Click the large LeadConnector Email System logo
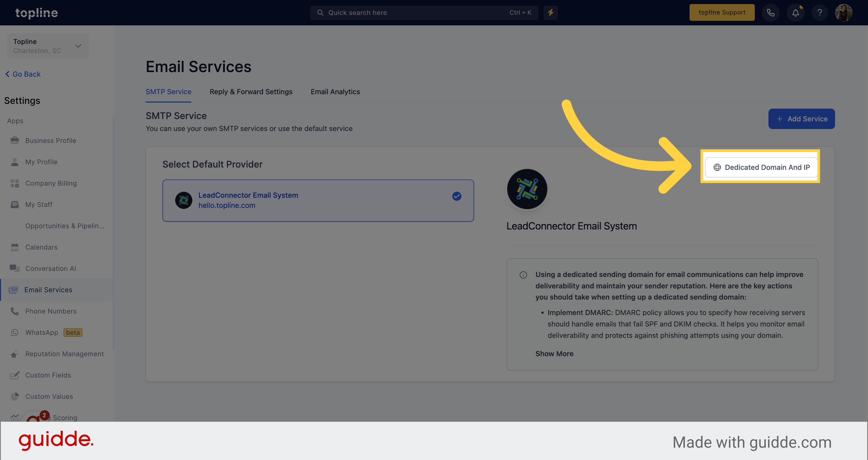This screenshot has width=868, height=460. point(527,189)
